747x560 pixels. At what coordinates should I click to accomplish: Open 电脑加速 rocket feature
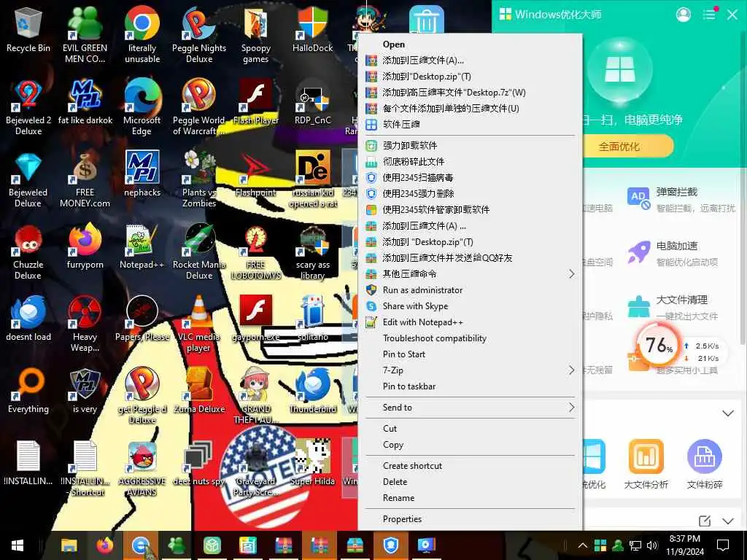point(672,253)
